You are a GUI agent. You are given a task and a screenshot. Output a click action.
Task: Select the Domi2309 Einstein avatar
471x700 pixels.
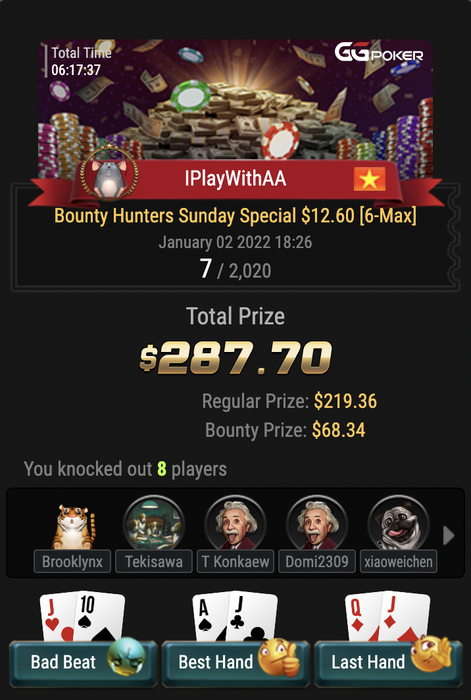pyautogui.click(x=317, y=523)
